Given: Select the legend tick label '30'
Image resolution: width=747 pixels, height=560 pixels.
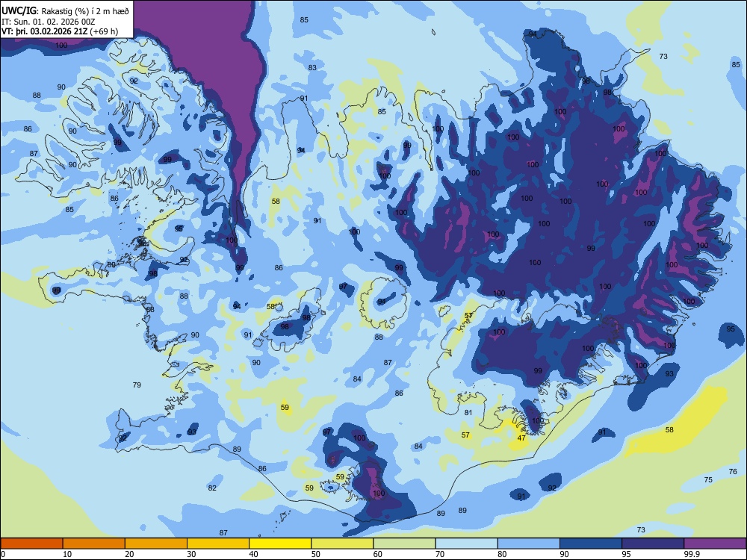Looking at the screenshot, I should (191, 554).
